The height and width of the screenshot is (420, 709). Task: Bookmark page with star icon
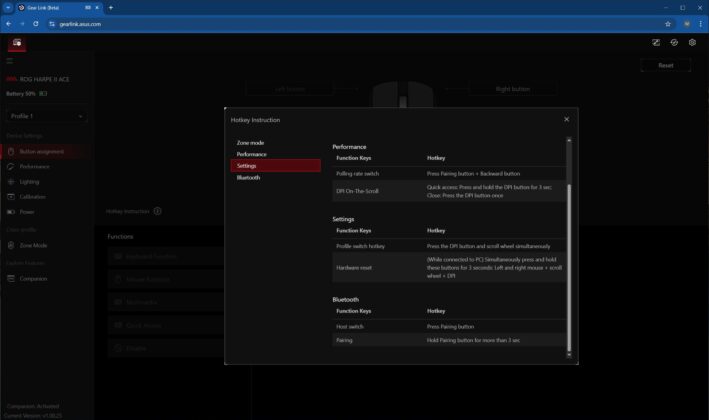[667, 24]
